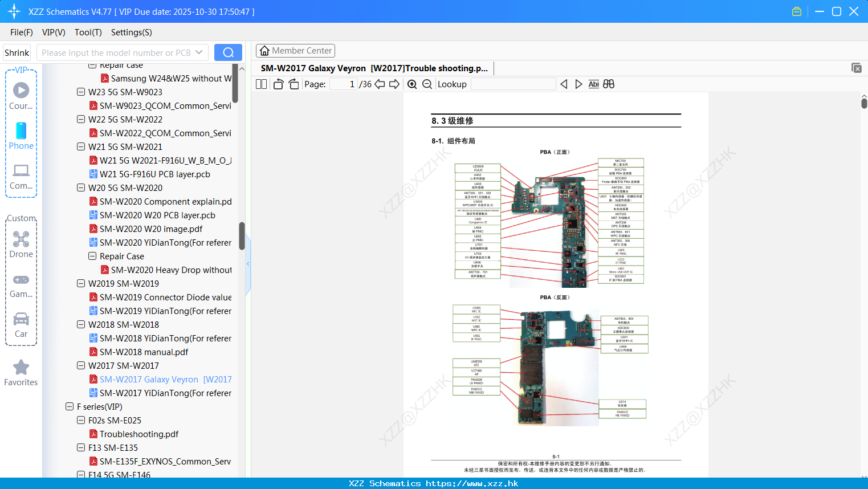Find previous lookup result

click(564, 84)
